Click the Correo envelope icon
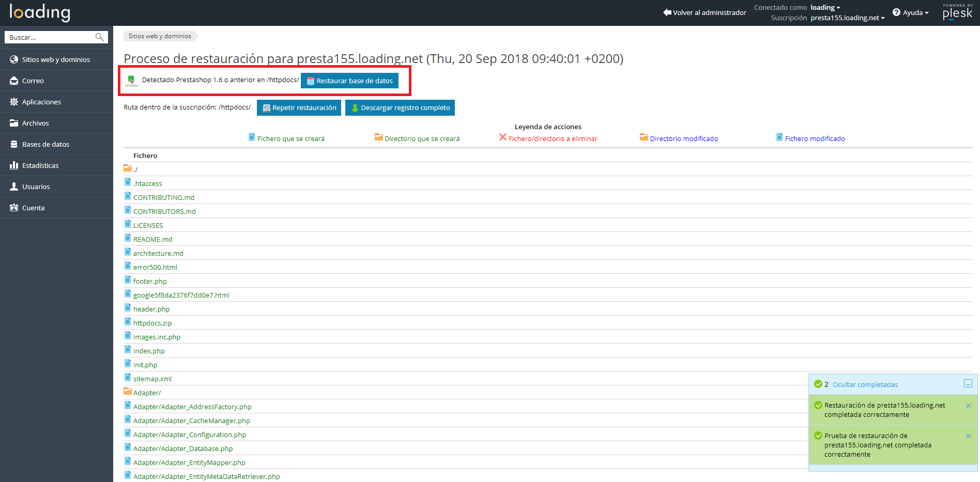 point(14,81)
